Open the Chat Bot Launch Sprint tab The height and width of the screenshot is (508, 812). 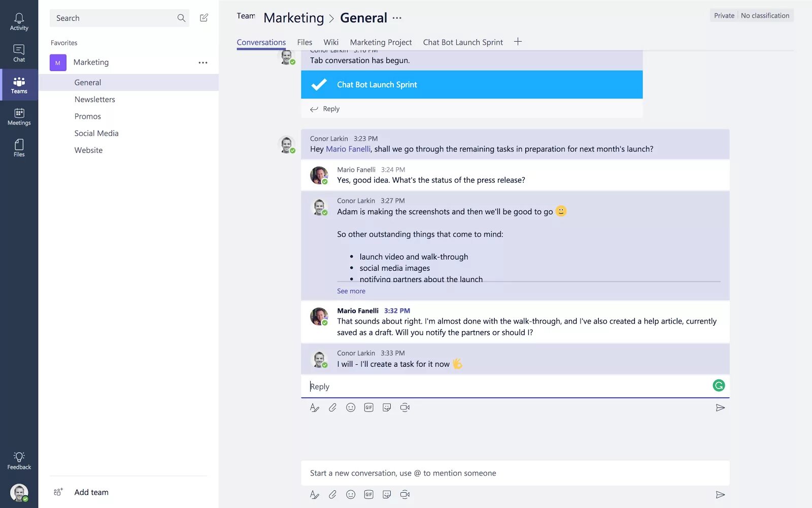[x=463, y=42]
